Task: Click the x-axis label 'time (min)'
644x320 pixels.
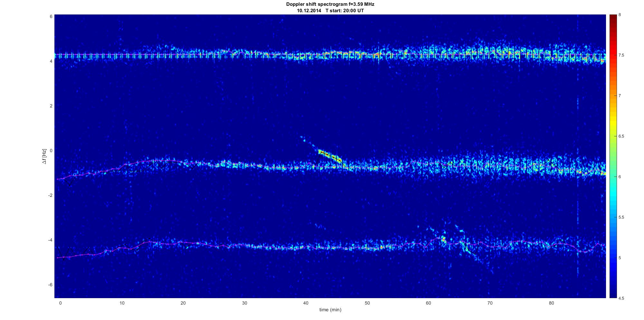Action: tap(330, 310)
